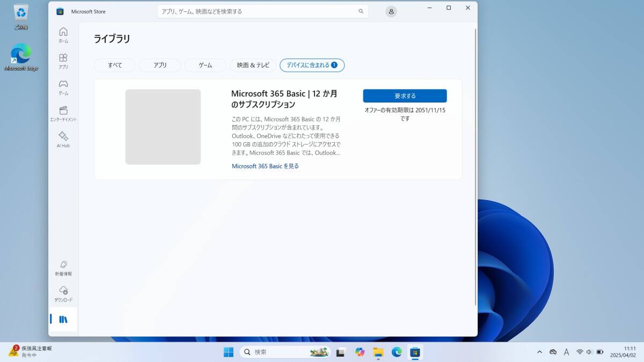Select the アプリ (Apps) filter tab
This screenshot has width=644, height=362.
(x=160, y=65)
